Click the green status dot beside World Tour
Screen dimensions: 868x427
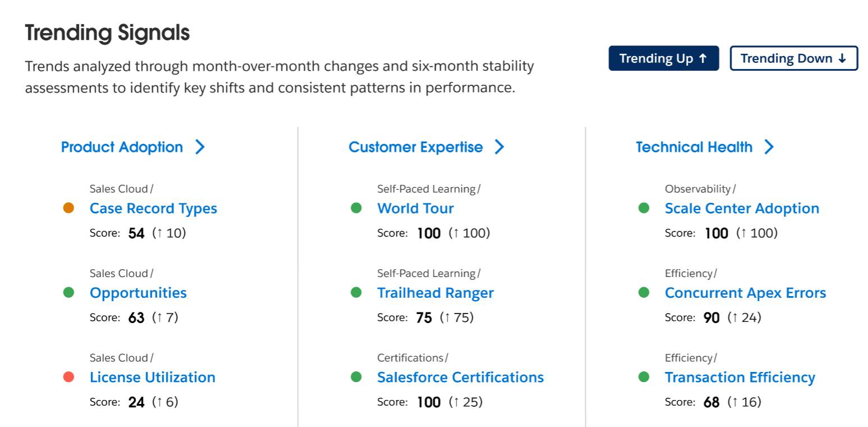357,208
